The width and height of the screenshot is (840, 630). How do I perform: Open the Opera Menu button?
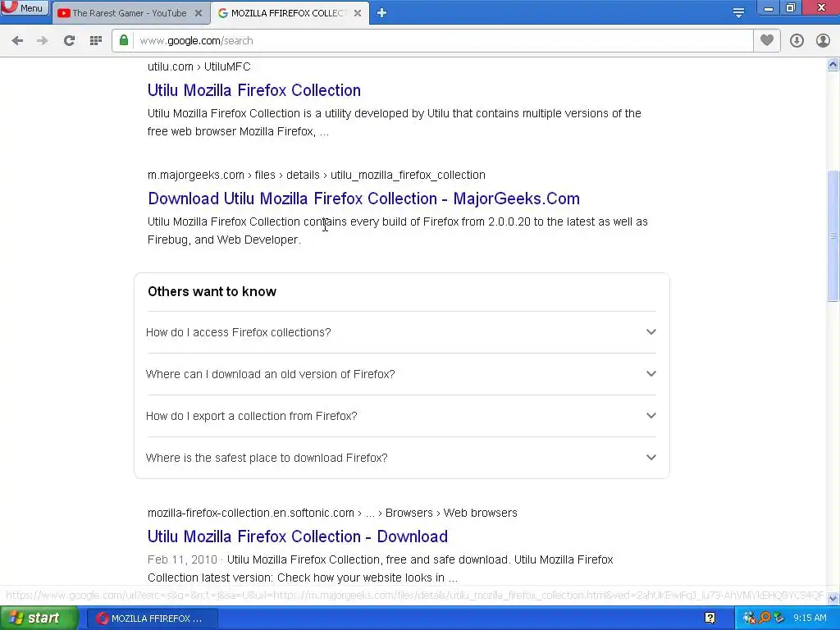(24, 8)
